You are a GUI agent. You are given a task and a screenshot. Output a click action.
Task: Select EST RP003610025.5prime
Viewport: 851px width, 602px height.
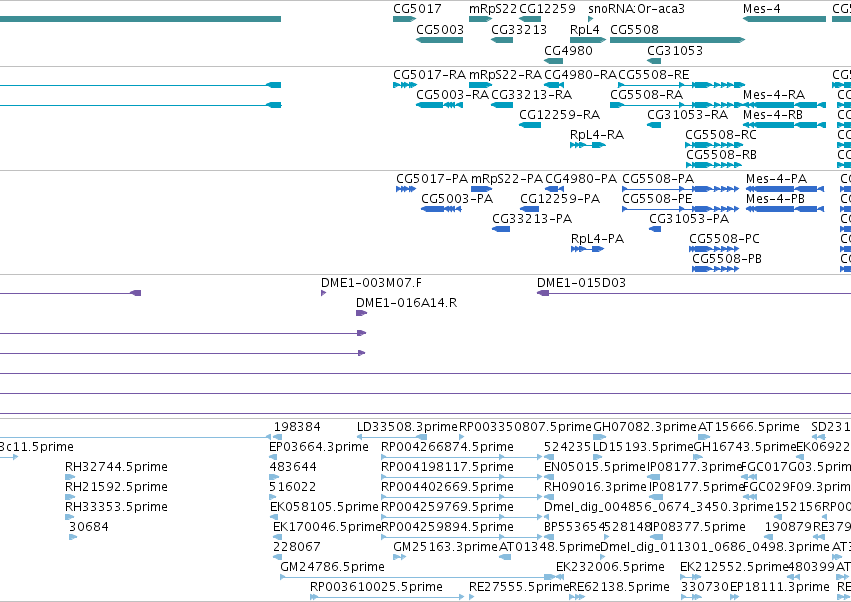click(x=376, y=587)
